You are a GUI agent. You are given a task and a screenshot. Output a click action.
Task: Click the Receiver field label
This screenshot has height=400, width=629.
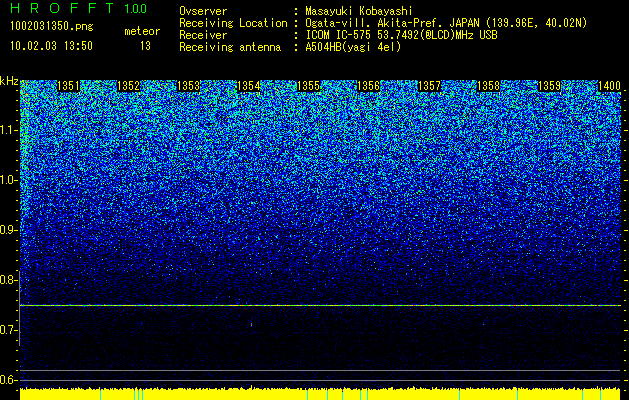203,35
